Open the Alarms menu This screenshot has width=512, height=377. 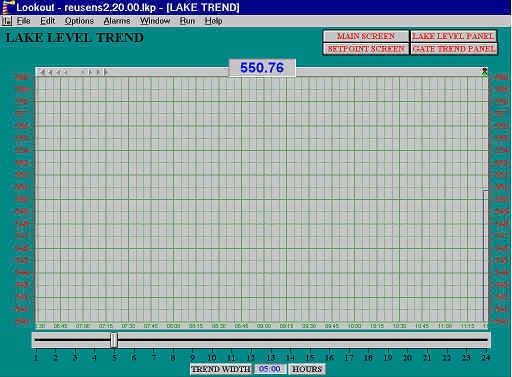[x=117, y=21]
